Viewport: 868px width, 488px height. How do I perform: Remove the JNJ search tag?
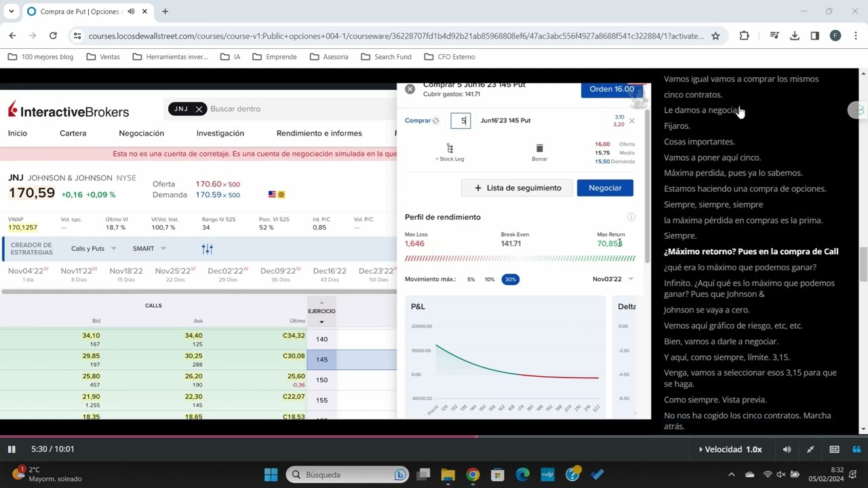tap(199, 109)
